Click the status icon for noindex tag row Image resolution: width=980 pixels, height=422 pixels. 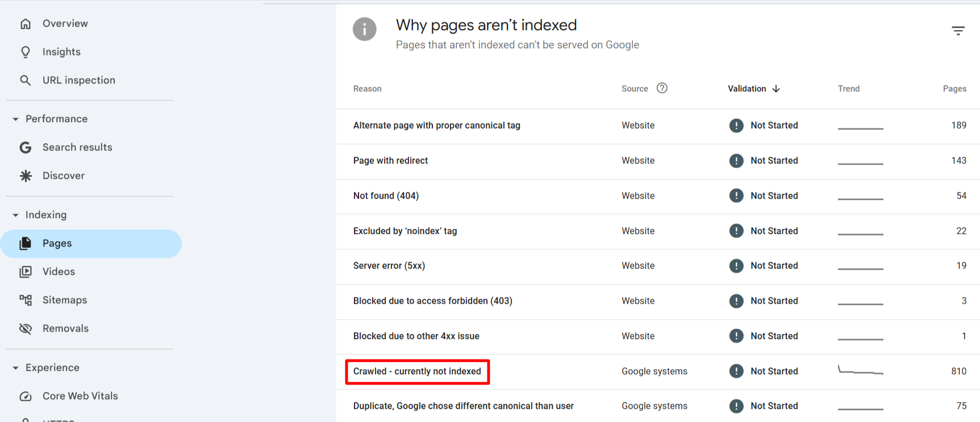point(736,231)
